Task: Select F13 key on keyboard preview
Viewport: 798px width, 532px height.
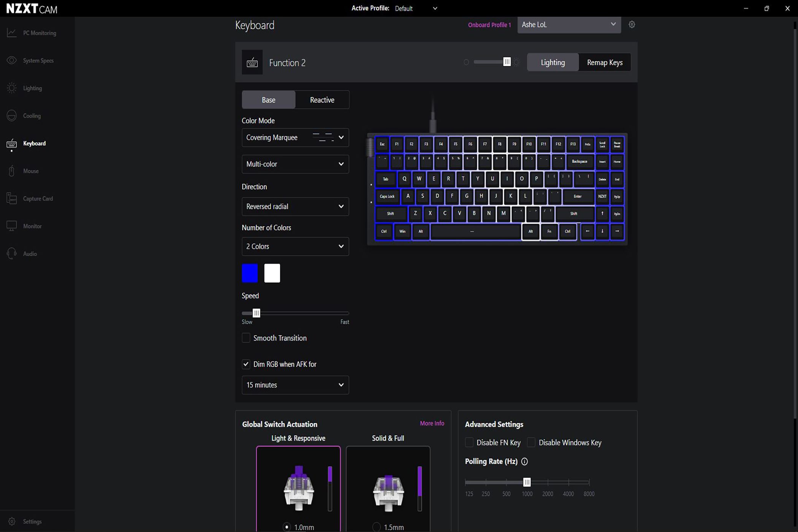Action: point(573,144)
